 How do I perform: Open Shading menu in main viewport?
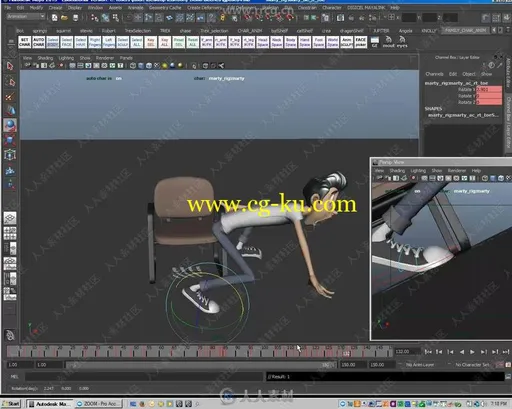[x=45, y=58]
